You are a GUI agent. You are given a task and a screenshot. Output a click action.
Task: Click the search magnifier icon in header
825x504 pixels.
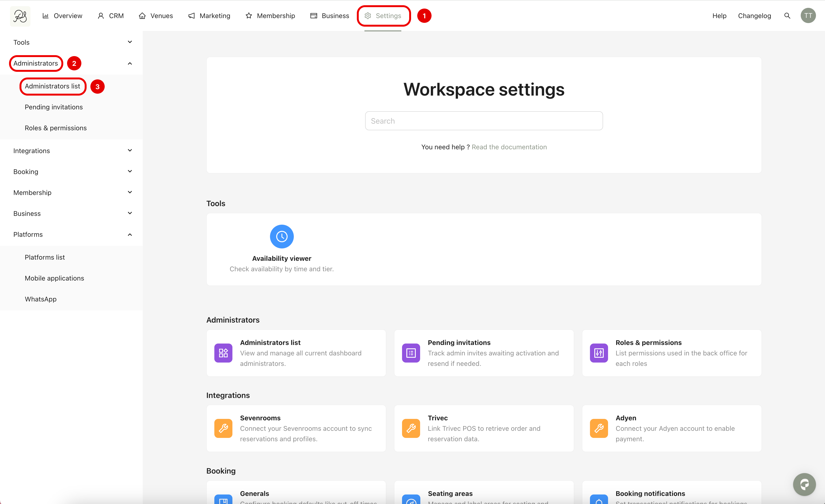click(x=787, y=16)
